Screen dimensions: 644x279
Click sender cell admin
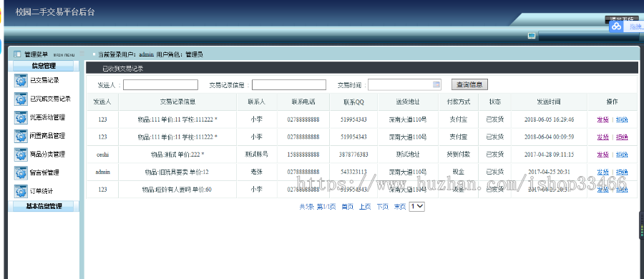click(x=102, y=172)
